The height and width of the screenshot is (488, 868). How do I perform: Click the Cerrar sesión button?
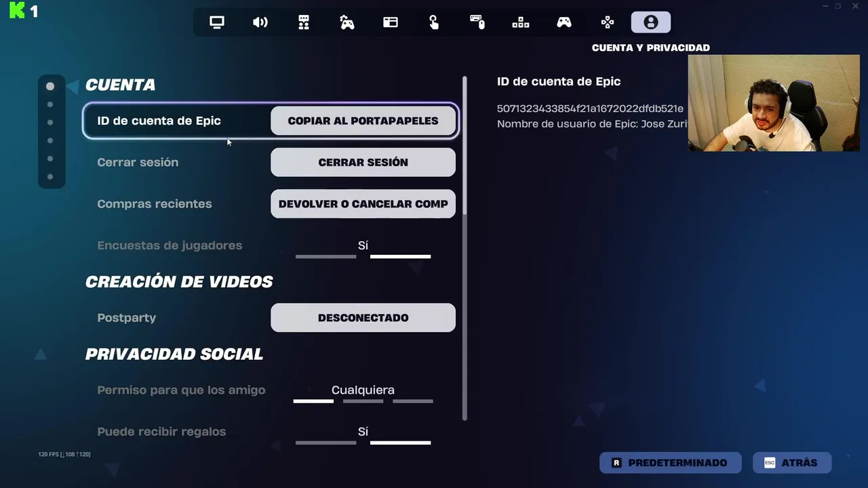click(363, 163)
